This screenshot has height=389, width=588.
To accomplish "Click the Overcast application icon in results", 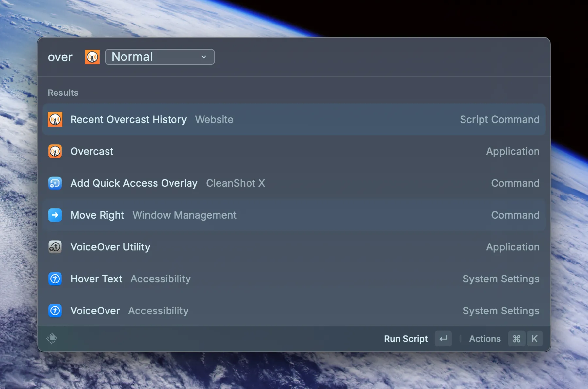I will (55, 151).
